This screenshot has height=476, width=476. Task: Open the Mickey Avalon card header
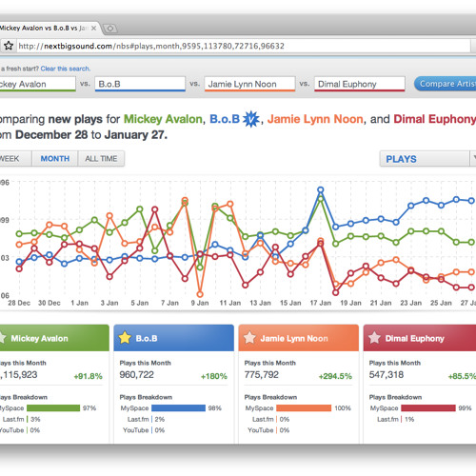click(x=54, y=338)
